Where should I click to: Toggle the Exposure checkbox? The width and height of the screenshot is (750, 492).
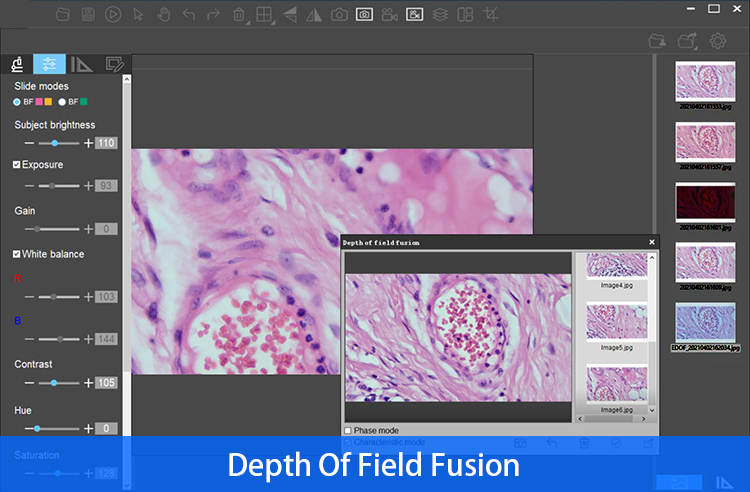17,164
